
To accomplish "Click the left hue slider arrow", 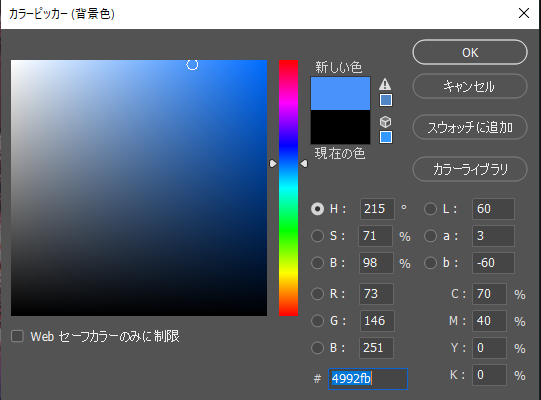I will click(x=273, y=164).
